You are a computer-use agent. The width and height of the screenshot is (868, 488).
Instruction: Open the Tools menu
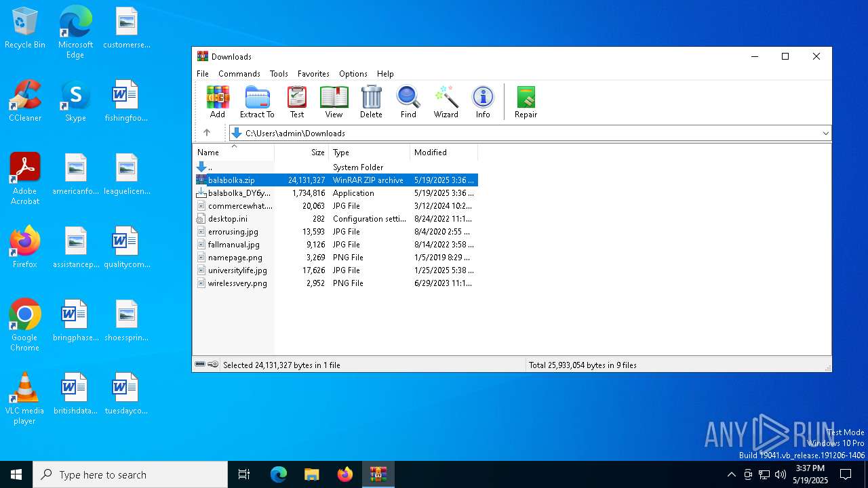coord(279,73)
